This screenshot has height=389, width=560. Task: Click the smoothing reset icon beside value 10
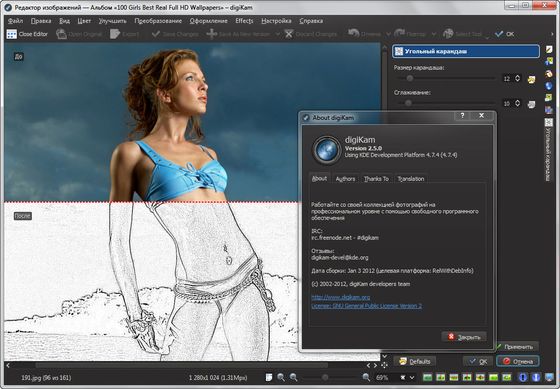click(531, 104)
